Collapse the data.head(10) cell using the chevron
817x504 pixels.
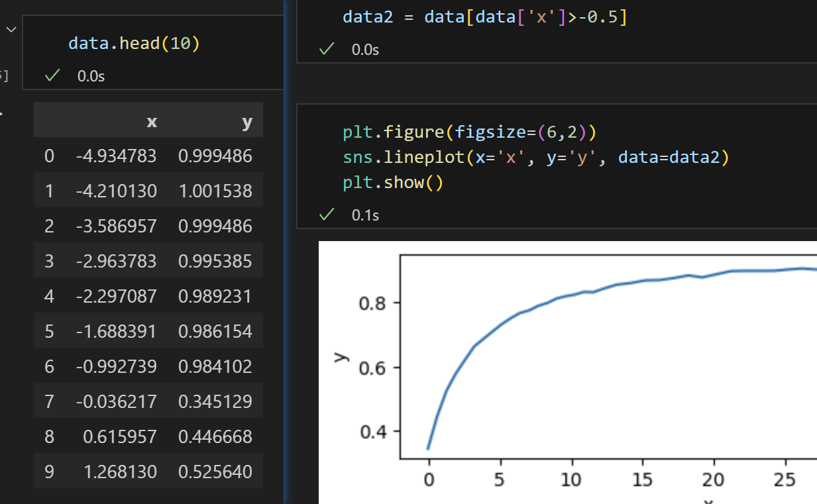point(11,30)
